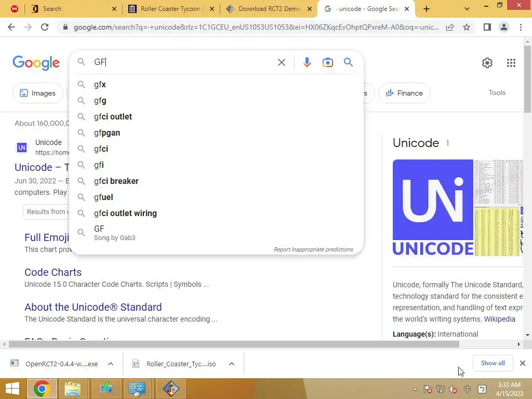Open the Code Charts link

pyautogui.click(x=53, y=272)
